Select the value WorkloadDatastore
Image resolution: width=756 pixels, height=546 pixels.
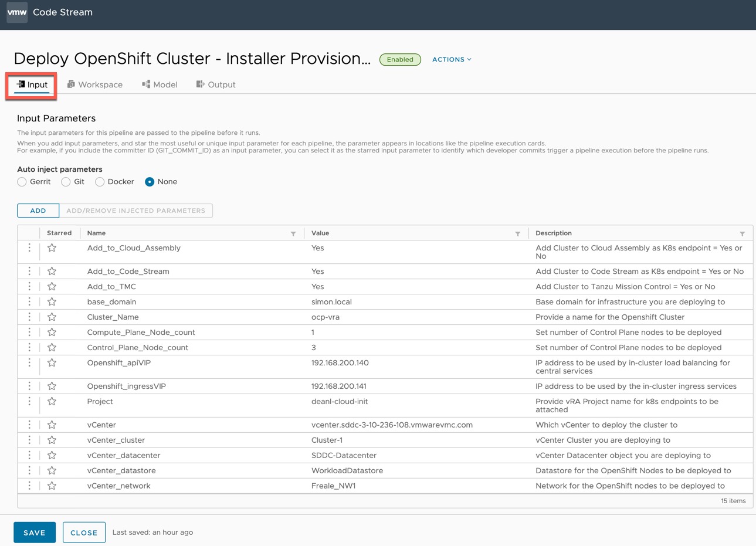click(347, 471)
